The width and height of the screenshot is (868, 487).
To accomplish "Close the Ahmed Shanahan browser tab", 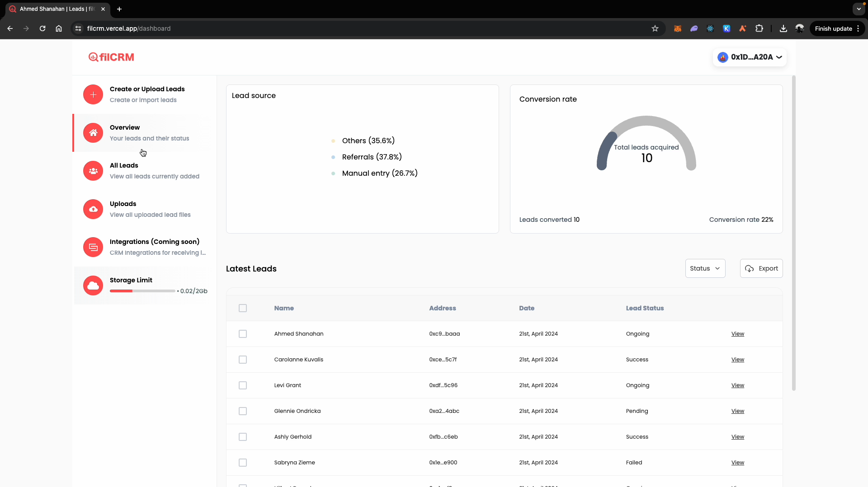I will (103, 9).
